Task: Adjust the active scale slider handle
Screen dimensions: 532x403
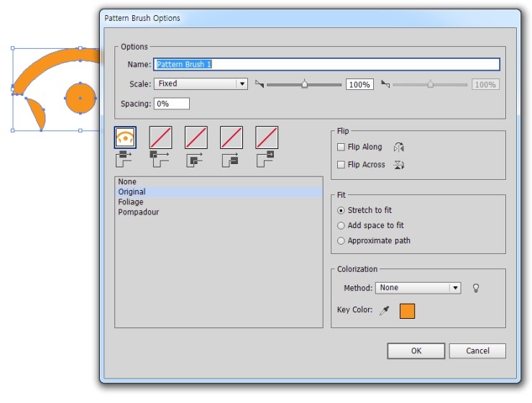Action: [x=304, y=84]
